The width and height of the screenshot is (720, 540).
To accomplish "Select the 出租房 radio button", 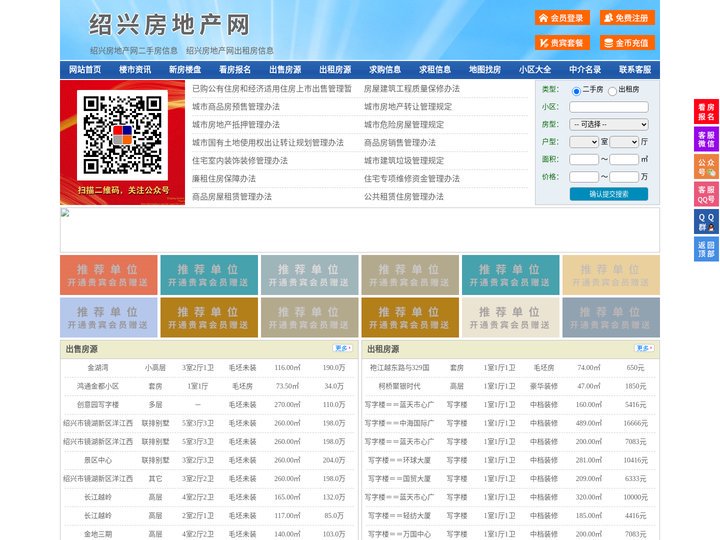I will coord(612,91).
